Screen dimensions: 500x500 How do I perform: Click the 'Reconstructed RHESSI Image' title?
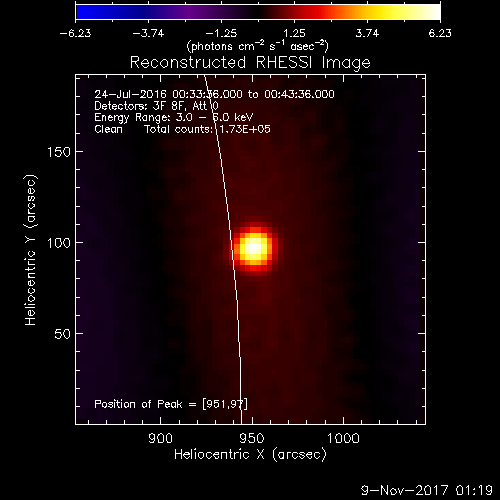(x=250, y=63)
